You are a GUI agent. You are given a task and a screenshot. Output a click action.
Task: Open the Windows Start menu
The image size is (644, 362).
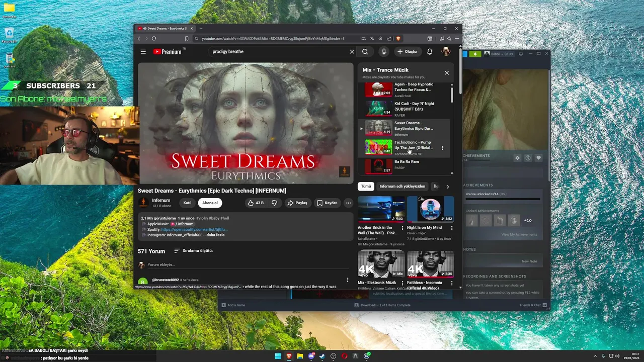[x=278, y=356]
